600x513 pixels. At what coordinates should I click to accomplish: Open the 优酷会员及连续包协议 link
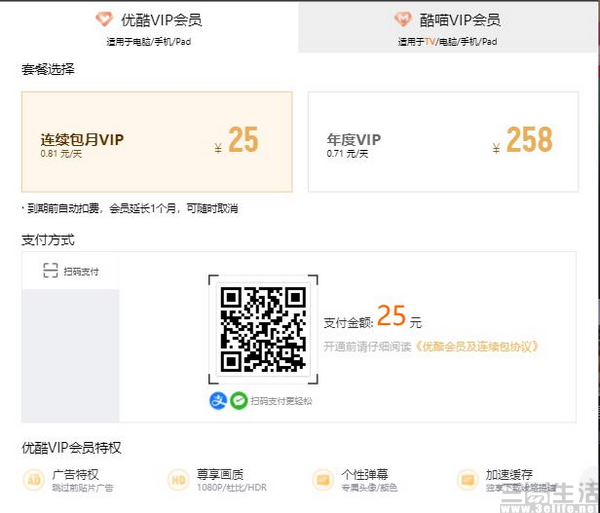coord(477,347)
